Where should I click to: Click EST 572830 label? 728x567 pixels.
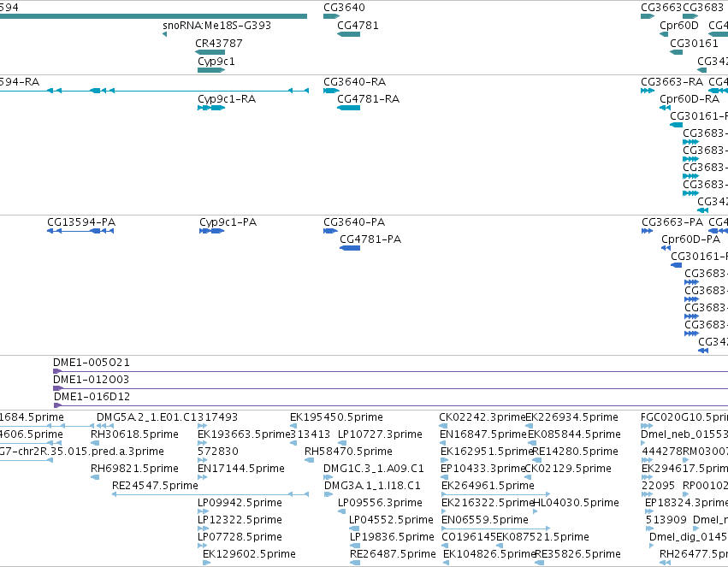(218, 452)
